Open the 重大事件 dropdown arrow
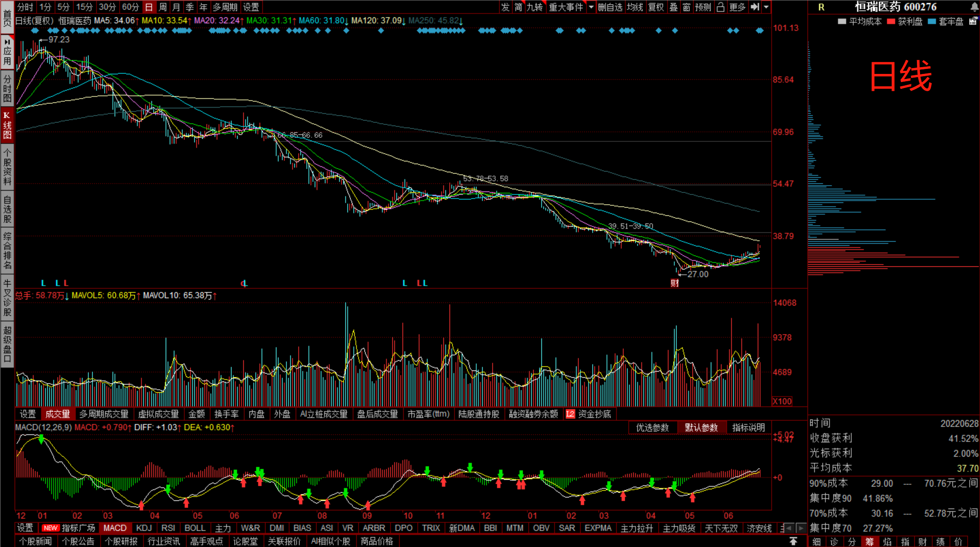Screen dimensions: 980x547 591,7
